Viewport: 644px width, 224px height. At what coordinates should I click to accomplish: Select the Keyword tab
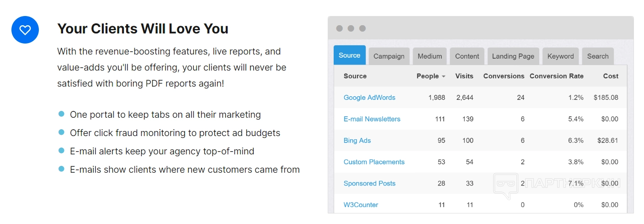tap(560, 56)
